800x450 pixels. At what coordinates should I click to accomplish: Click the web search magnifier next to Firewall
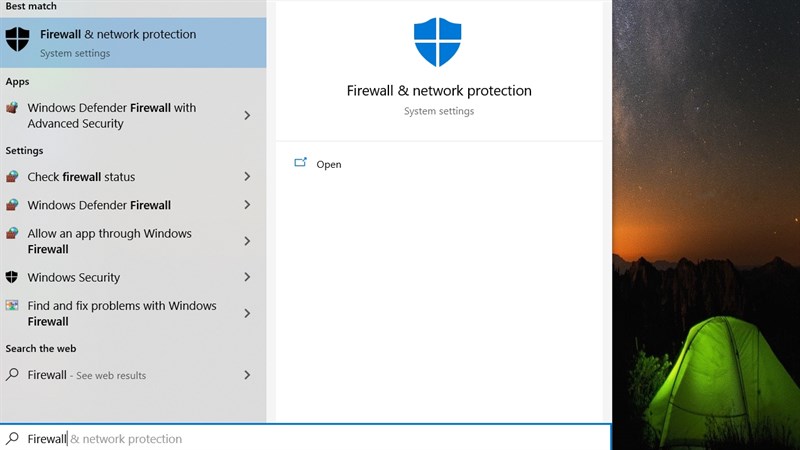coord(12,374)
